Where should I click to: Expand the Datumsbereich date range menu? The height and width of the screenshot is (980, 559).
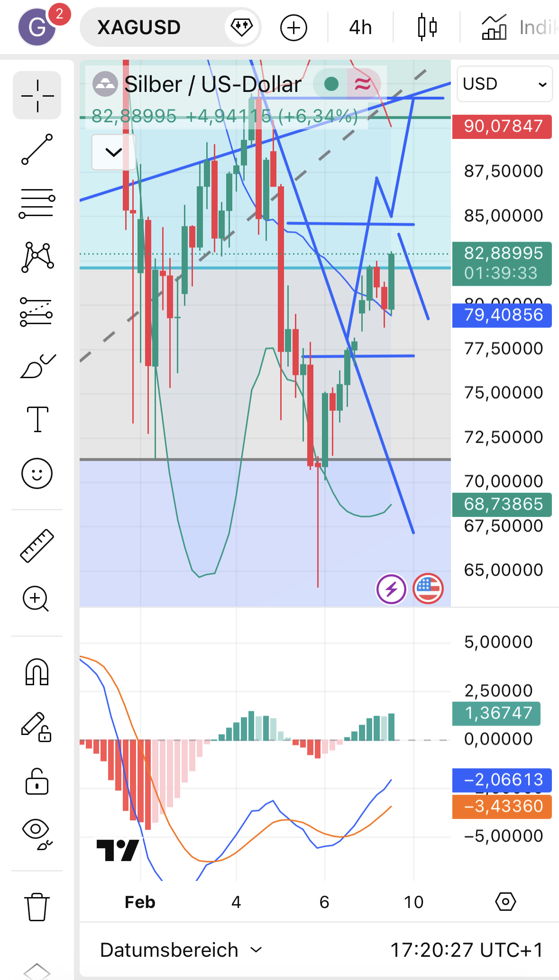coord(181,950)
